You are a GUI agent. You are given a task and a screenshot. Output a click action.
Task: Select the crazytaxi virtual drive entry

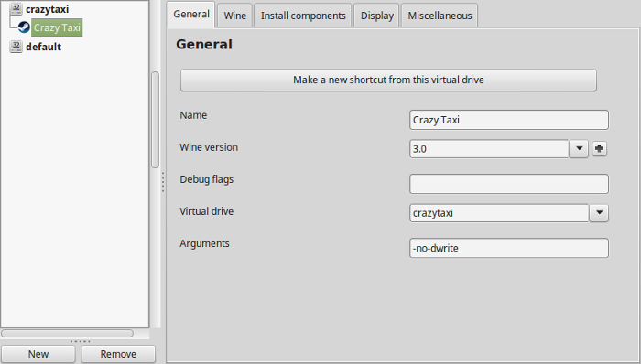(47, 9)
